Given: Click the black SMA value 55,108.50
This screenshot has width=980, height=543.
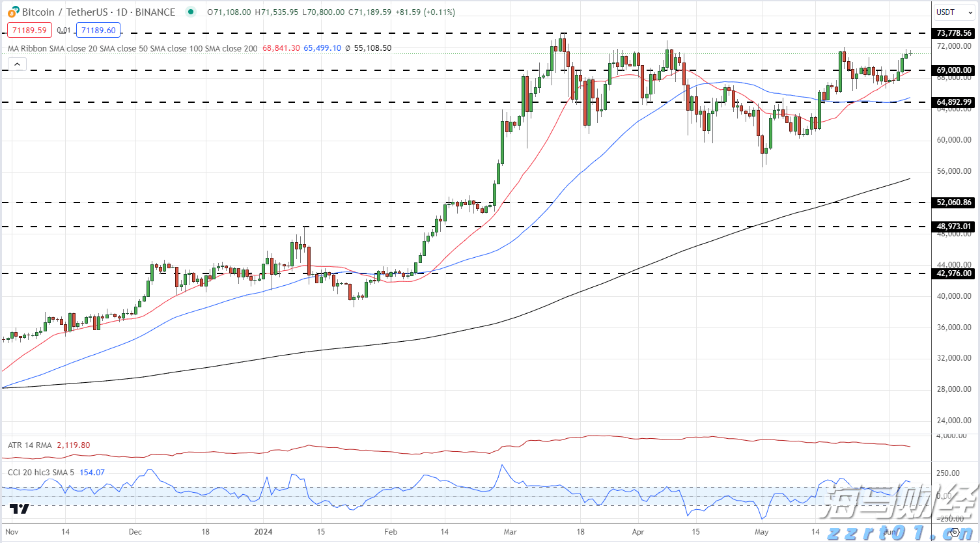Looking at the screenshot, I should (372, 48).
